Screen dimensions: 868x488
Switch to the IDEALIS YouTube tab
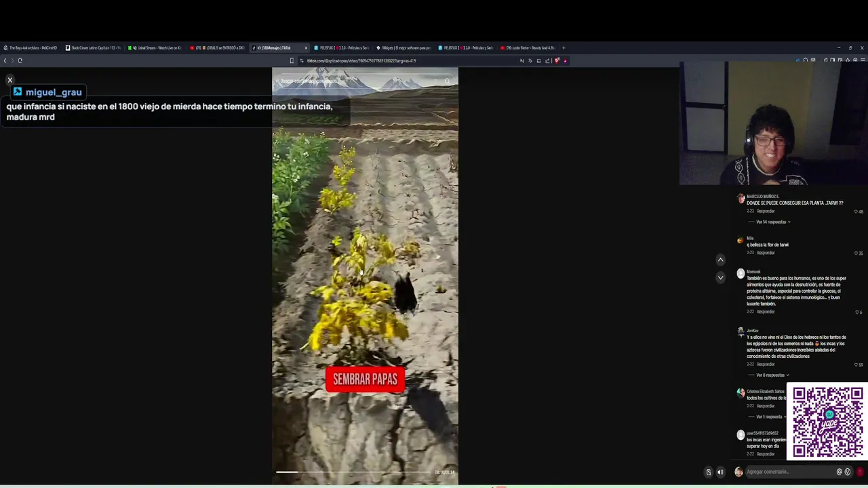tap(217, 47)
